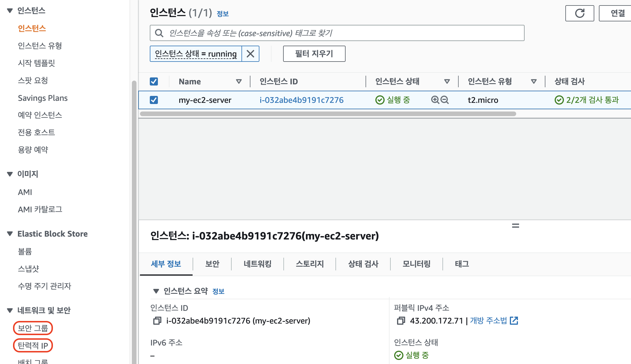
Task: Collapse Elastic Block Store sidebar group
Action: (10, 234)
